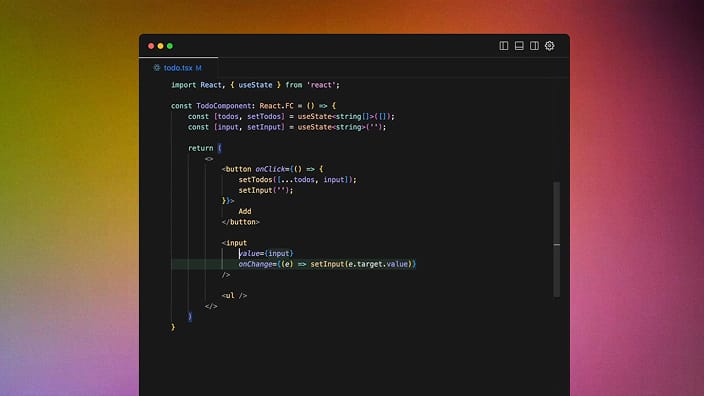Toggle the left sidebar layout icon
Screen dimensions: 704x396
point(504,46)
